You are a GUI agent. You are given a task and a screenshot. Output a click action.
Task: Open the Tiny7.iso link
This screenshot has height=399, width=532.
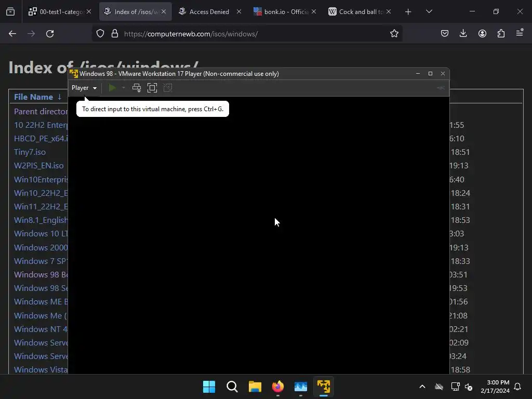(x=30, y=152)
